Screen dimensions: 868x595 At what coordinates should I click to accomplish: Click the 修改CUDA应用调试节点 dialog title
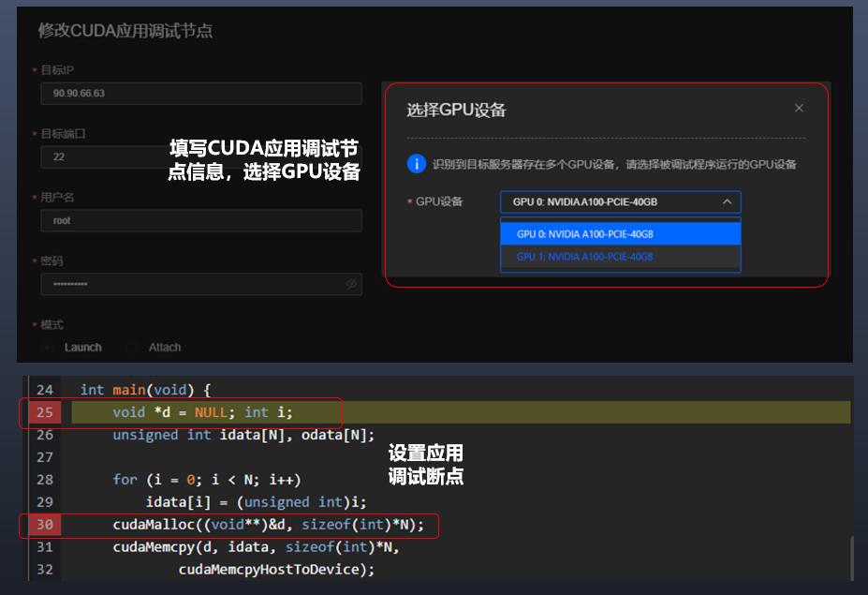pyautogui.click(x=127, y=31)
